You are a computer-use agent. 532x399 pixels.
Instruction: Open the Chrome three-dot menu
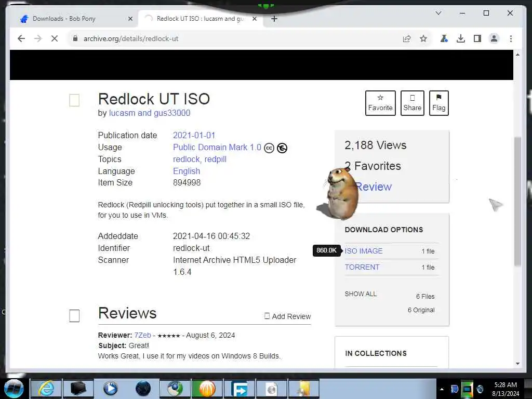coord(511,38)
